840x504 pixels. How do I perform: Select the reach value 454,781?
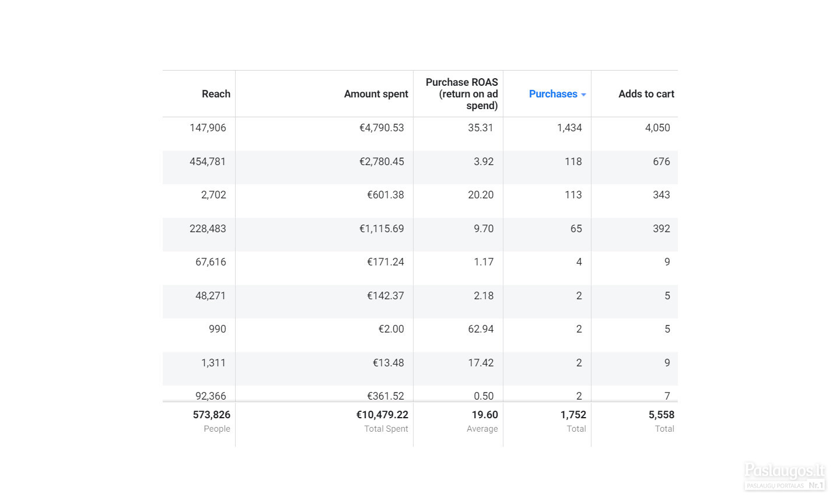208,162
